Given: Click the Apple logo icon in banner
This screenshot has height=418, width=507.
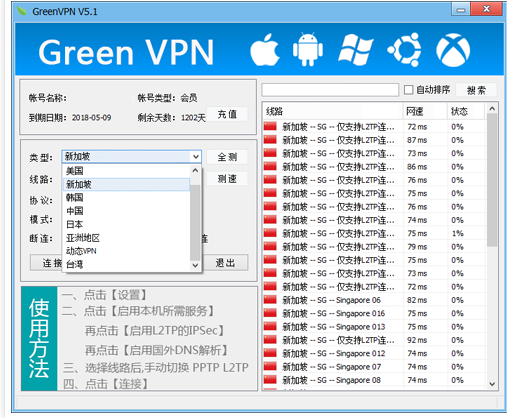Looking at the screenshot, I should pos(265,50).
